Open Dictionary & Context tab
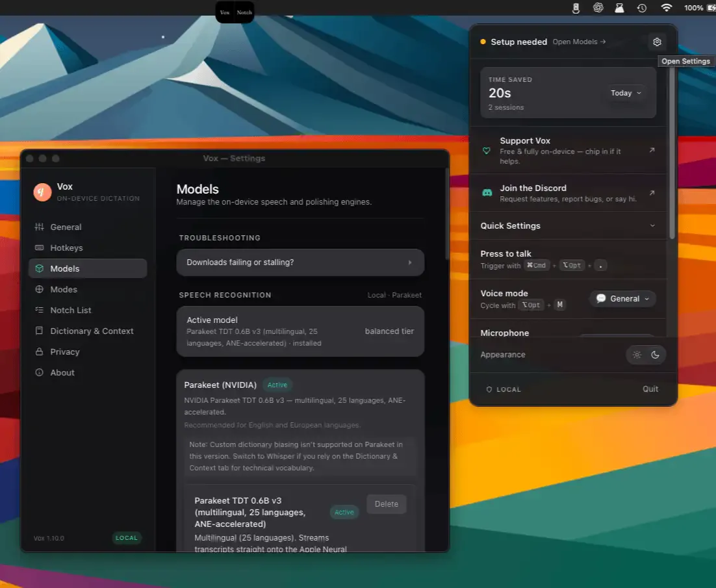Viewport: 716px width, 588px height. coord(88,331)
